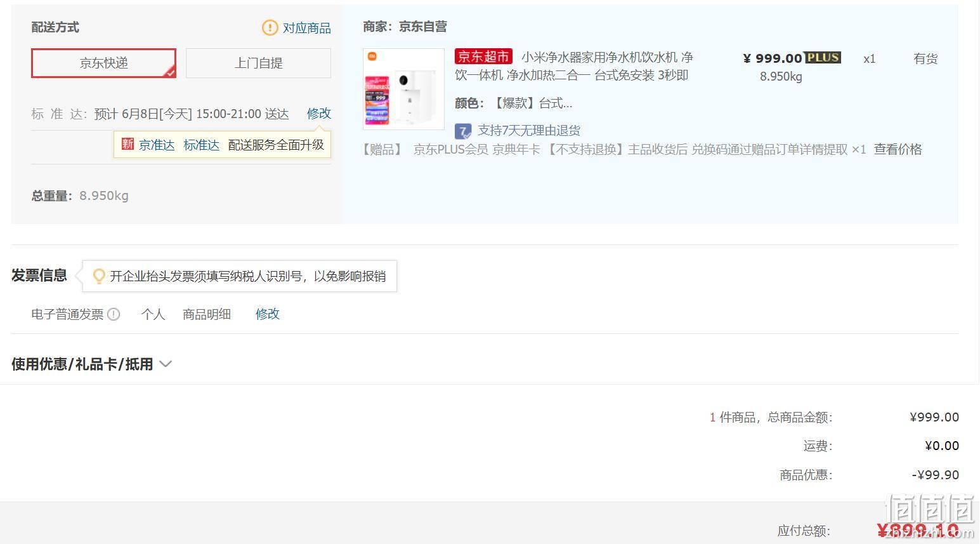Click the 电子普通发票 text
This screenshot has height=544, width=980.
click(67, 314)
